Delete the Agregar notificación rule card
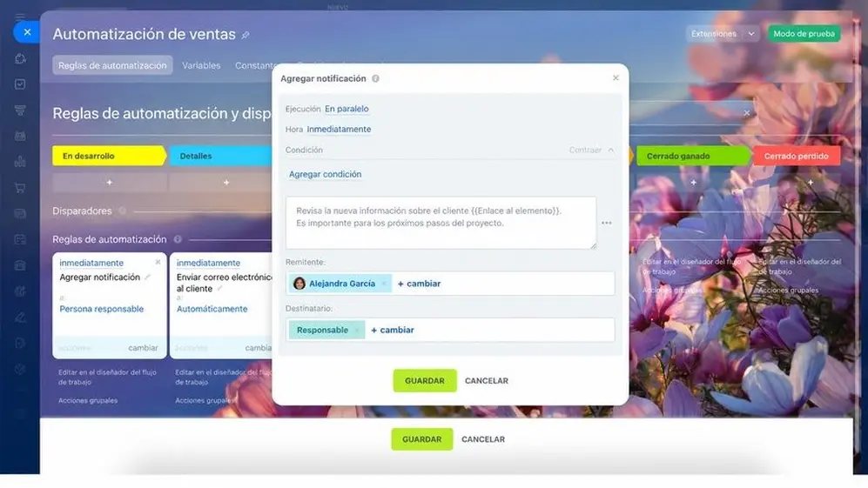This screenshot has width=868, height=488. pos(158,262)
